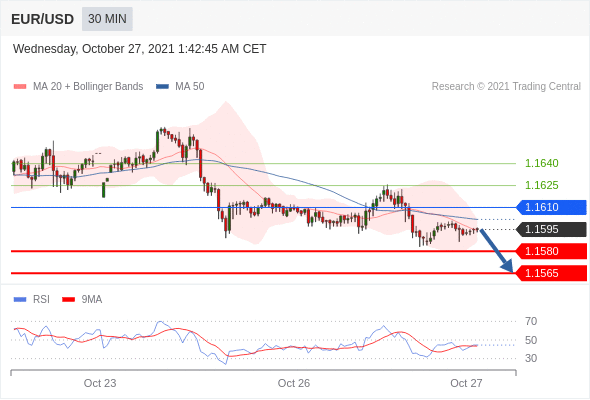590x400 pixels.
Task: Select the red 1.1565 target price tag
Action: [551, 273]
